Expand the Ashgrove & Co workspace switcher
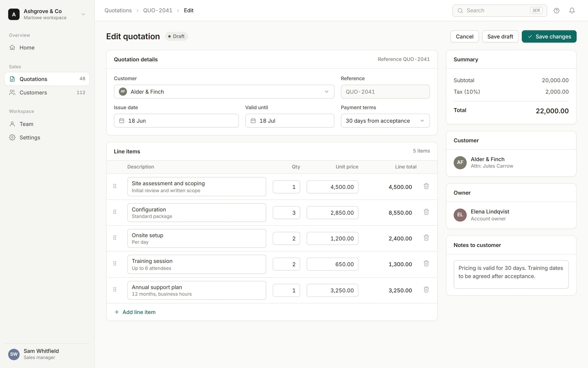588x368 pixels. [83, 14]
